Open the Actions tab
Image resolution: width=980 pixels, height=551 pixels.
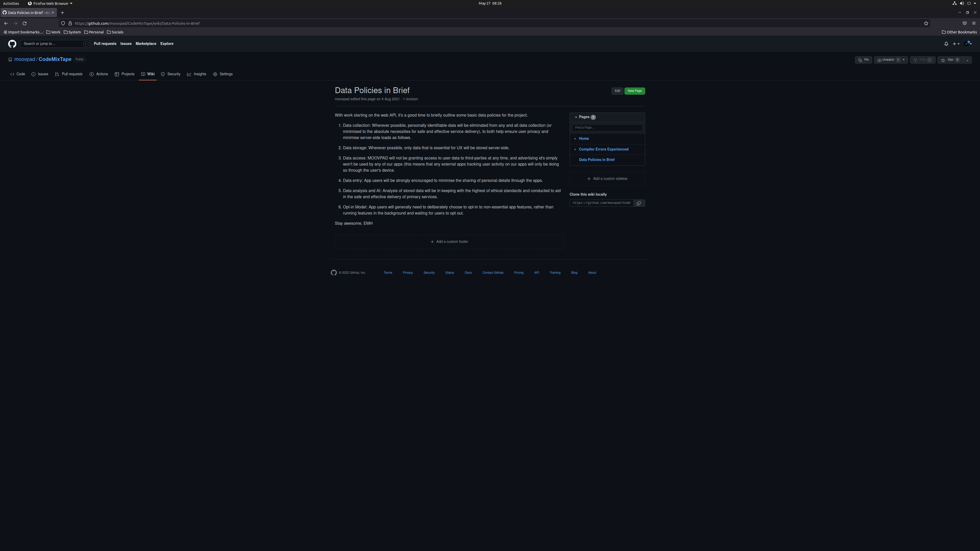99,74
